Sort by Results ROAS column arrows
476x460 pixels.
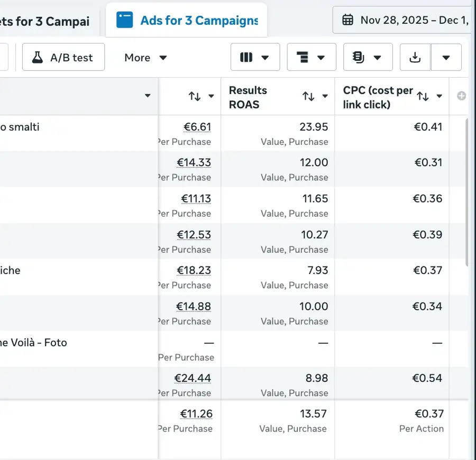coord(308,96)
